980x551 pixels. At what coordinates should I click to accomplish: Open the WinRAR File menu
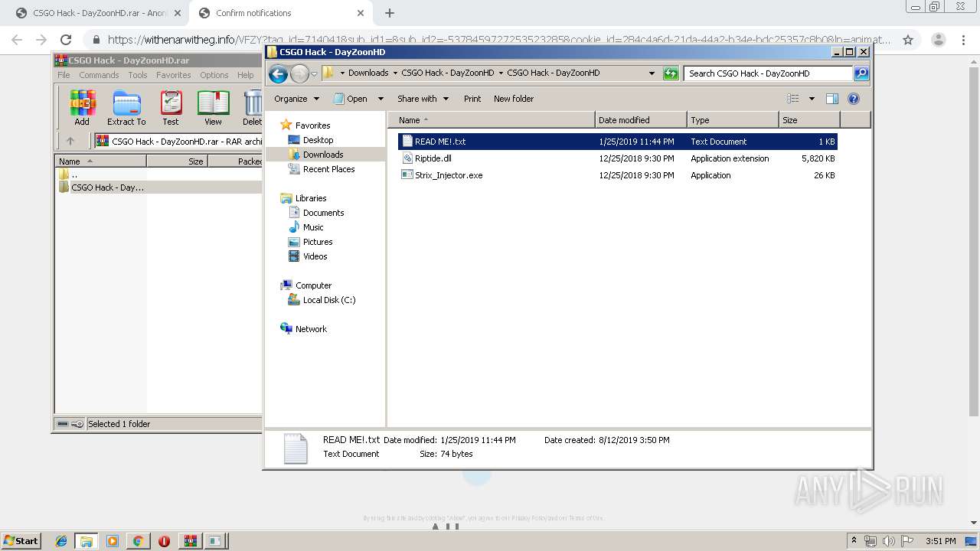[x=64, y=75]
